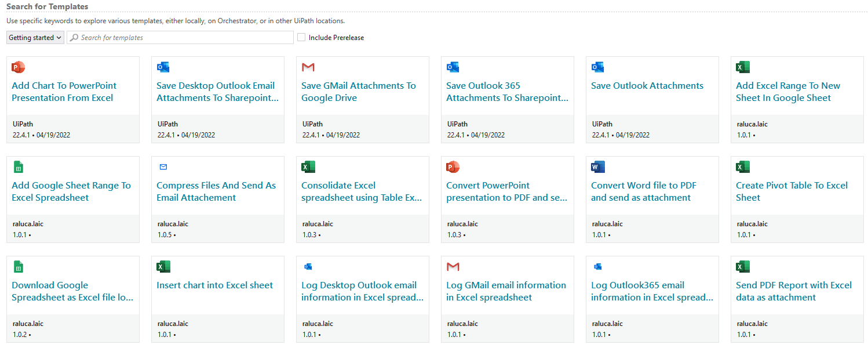Click Outlook icon on Log Desktop Outlook email card
Viewport: 868px width, 355px height.
[x=308, y=267]
